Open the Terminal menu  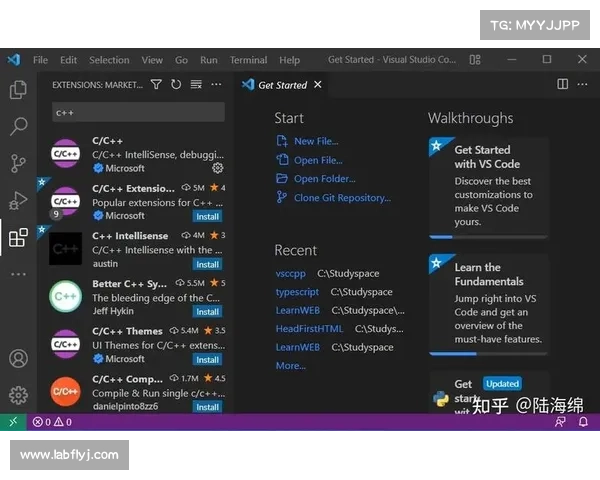[x=248, y=60]
